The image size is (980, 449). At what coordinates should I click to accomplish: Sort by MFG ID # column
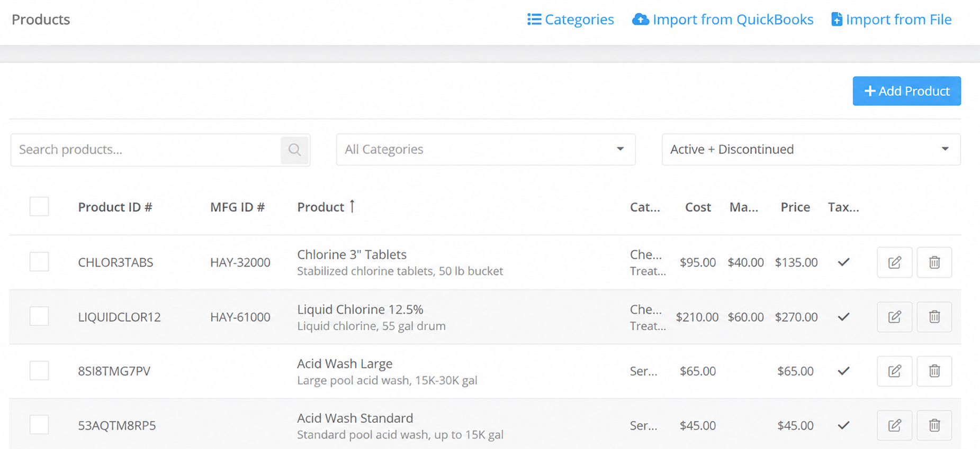click(x=237, y=207)
